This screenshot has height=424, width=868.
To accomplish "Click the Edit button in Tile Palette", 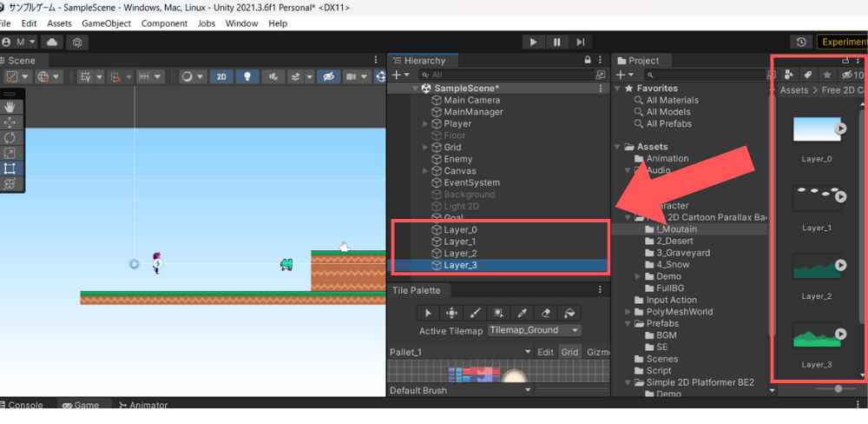I will [545, 352].
